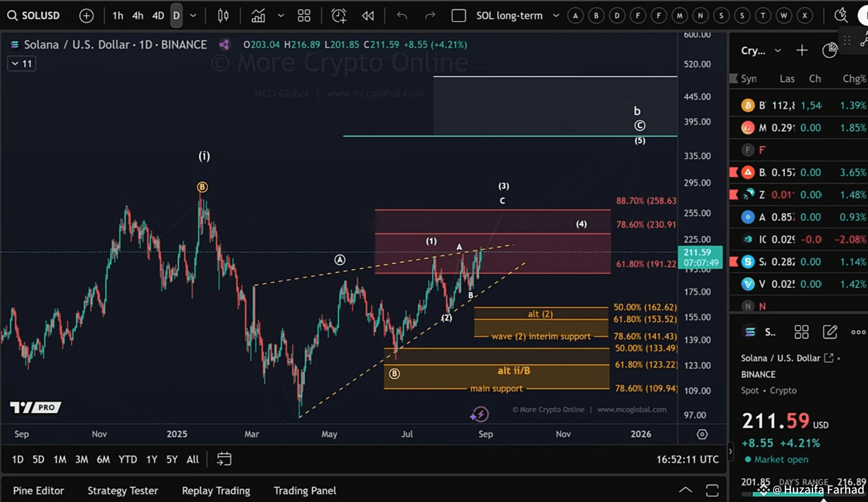Select the 1D date range
The height and width of the screenshot is (502, 868).
18,459
